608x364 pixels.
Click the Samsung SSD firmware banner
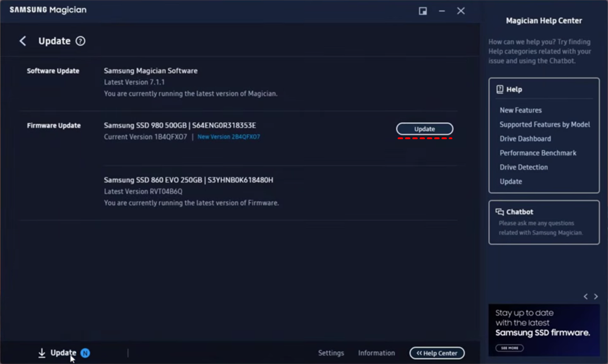[x=544, y=331]
